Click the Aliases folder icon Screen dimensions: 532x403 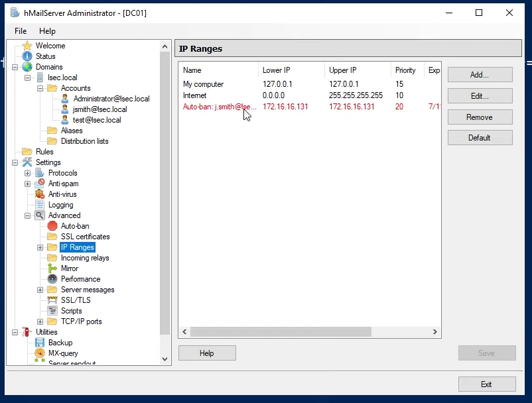coord(52,131)
